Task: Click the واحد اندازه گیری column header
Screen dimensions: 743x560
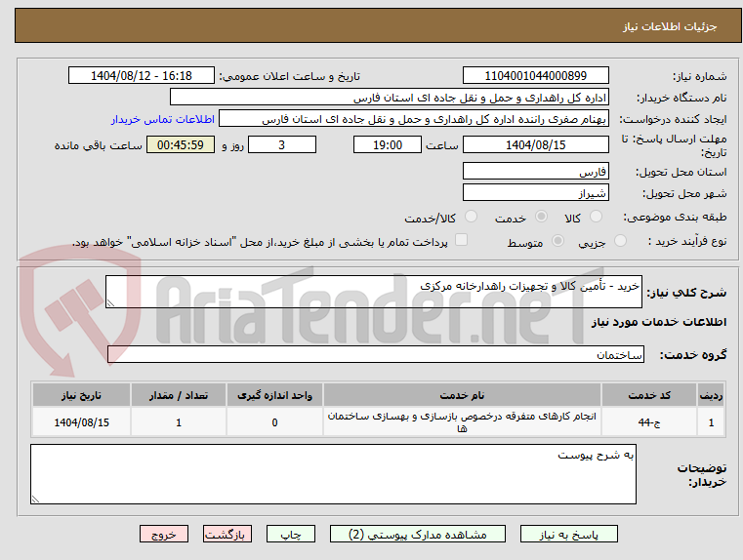Action: tap(274, 395)
